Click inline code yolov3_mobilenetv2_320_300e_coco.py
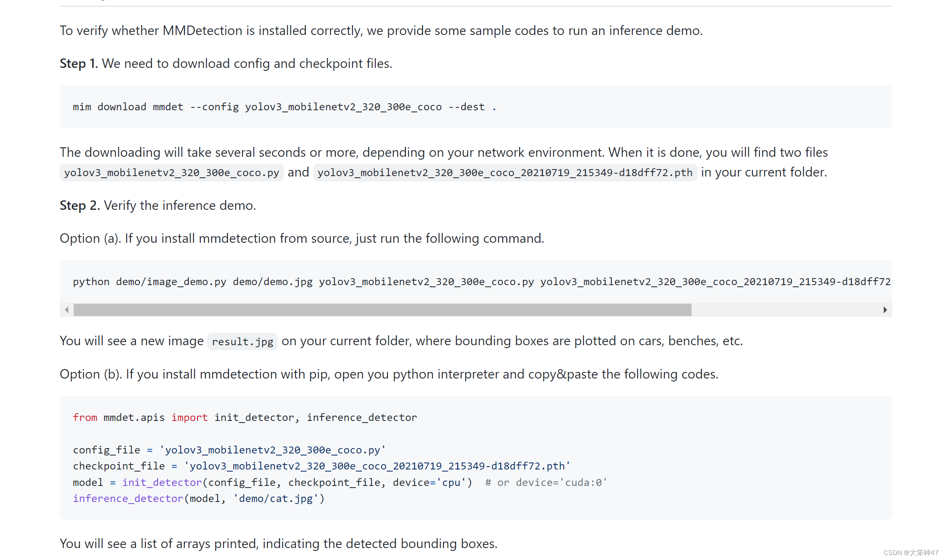 pos(172,172)
